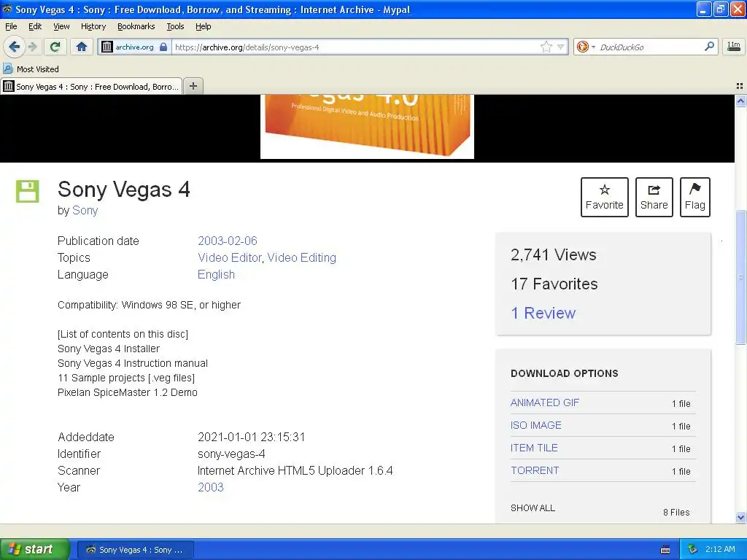Image resolution: width=747 pixels, height=560 pixels.
Task: Open the URL history dropdown arrow
Action: coord(561,47)
